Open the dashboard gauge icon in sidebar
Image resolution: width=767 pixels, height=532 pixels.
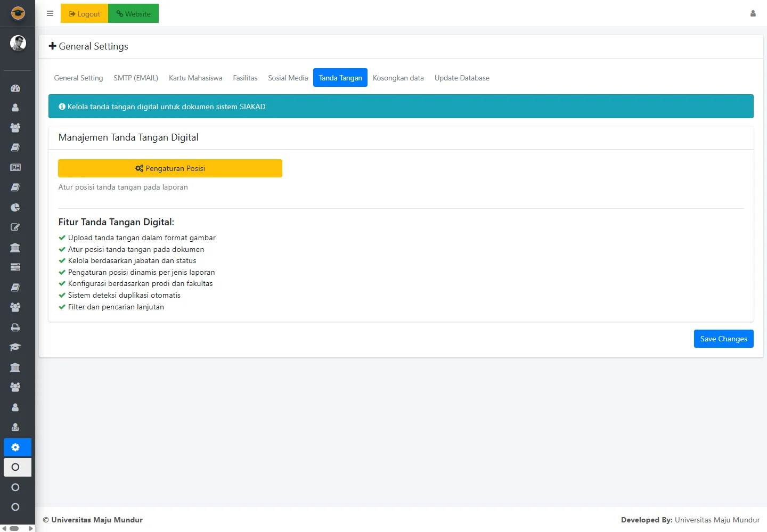pyautogui.click(x=15, y=88)
